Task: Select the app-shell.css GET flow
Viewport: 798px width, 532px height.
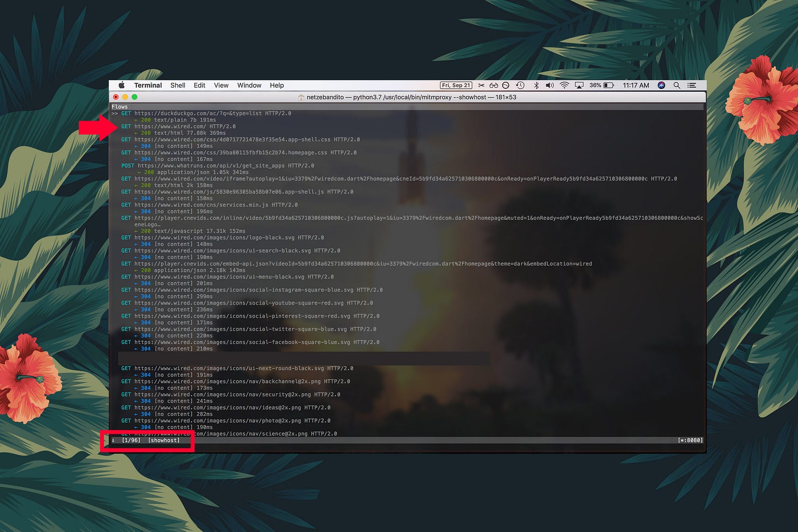Action: 240,140
